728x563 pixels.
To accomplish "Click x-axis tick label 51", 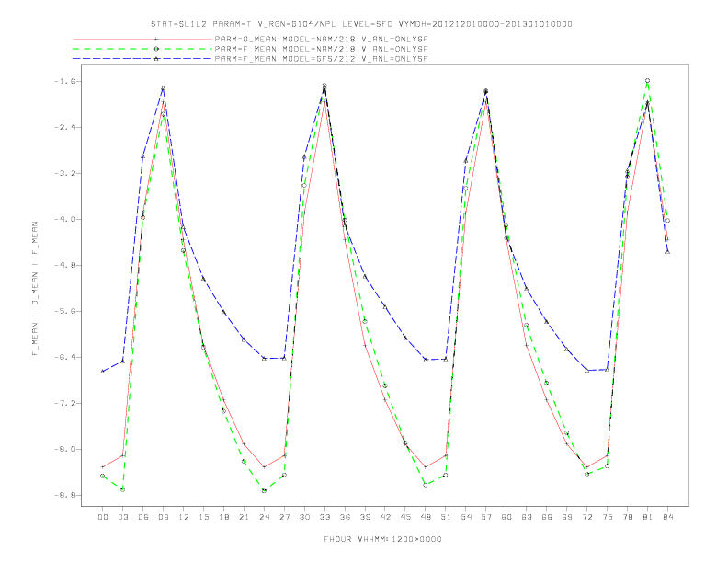I will coord(446,517).
